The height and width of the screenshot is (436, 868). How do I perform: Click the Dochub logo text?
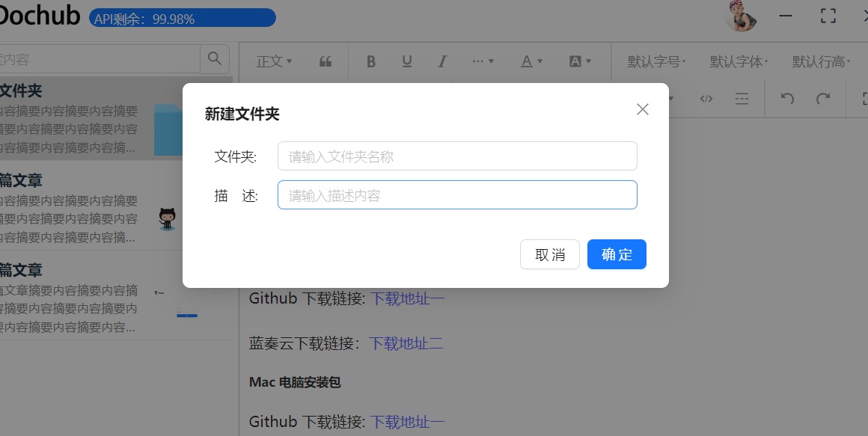coord(39,15)
